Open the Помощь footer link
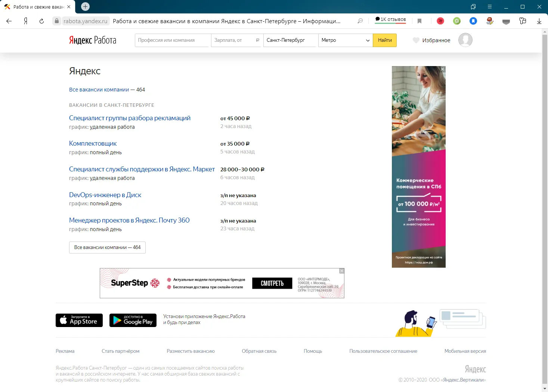Screen dimensions: 548x392 pyautogui.click(x=313, y=351)
